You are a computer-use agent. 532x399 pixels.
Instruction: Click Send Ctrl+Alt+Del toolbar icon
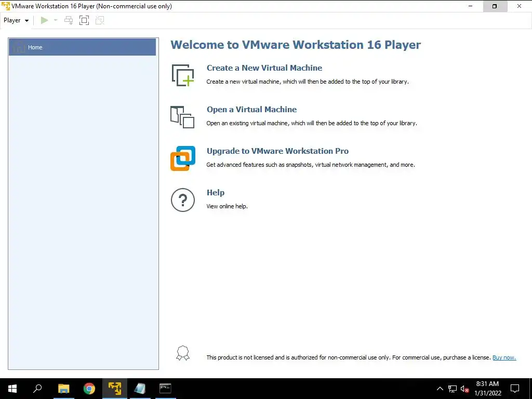[69, 20]
